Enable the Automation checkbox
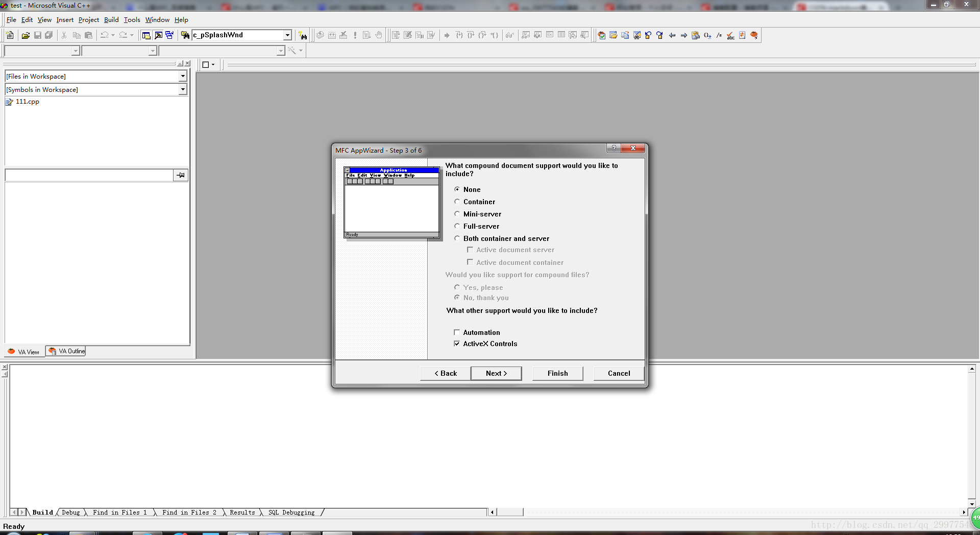Screen dimensions: 980x535 457,332
